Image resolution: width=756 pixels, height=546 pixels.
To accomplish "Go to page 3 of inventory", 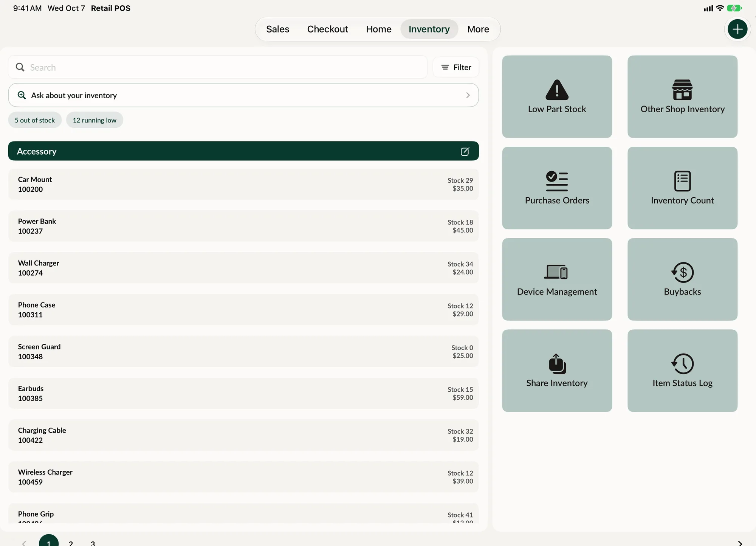I will tap(93, 543).
